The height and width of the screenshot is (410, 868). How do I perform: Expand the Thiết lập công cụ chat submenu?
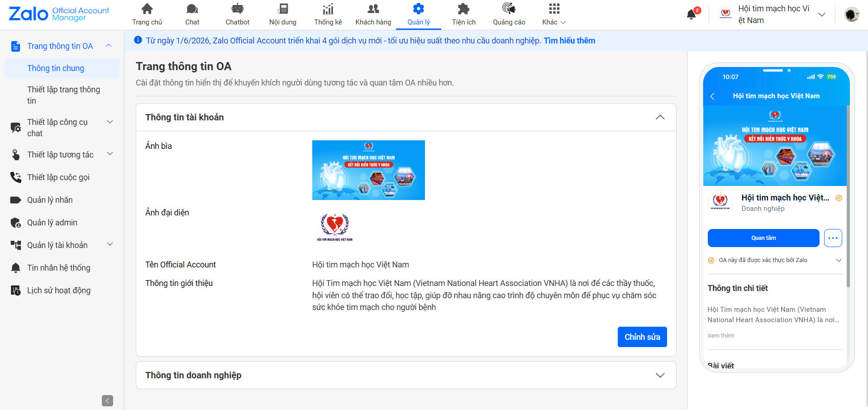click(110, 122)
